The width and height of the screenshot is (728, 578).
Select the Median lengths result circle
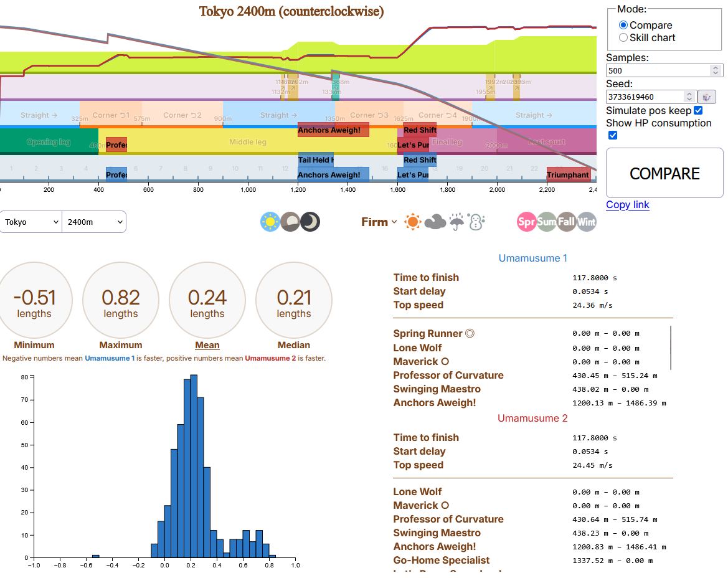[294, 300]
